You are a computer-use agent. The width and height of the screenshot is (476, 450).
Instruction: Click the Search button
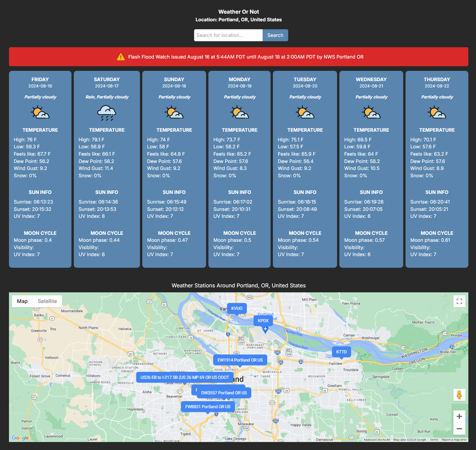pos(275,35)
